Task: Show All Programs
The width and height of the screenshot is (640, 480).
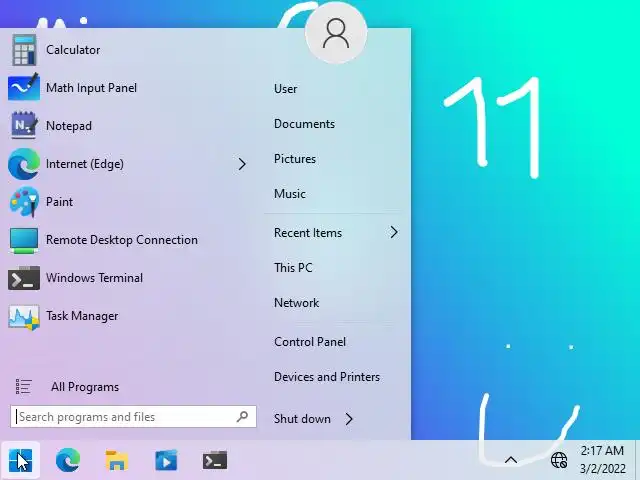Action: tap(85, 387)
